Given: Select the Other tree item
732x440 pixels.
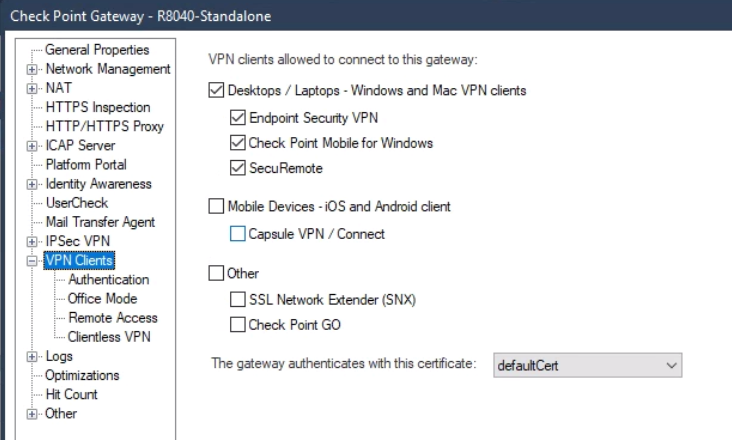Looking at the screenshot, I should click(x=61, y=413).
